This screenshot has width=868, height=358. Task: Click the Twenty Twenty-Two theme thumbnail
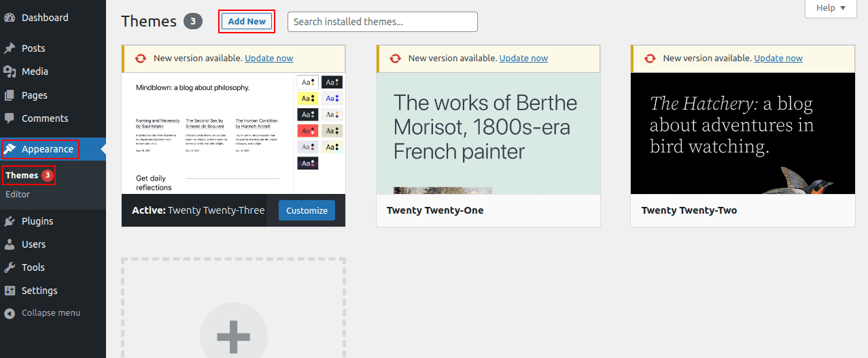point(742,133)
